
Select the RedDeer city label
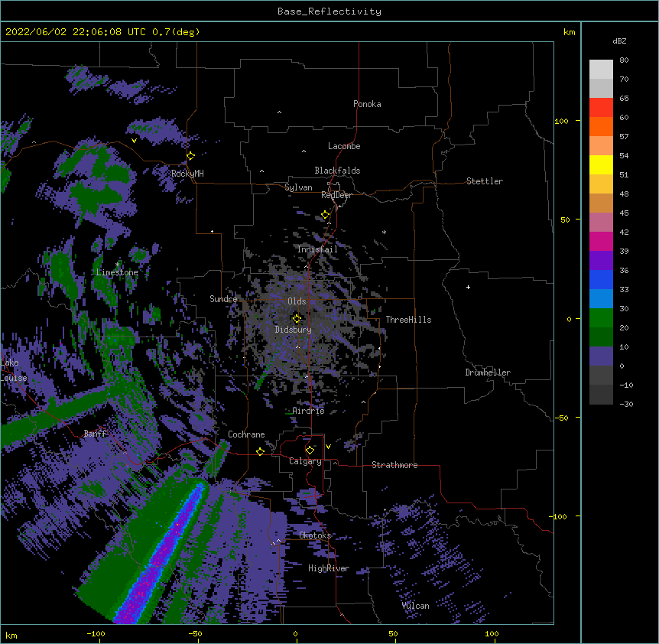tap(336, 195)
